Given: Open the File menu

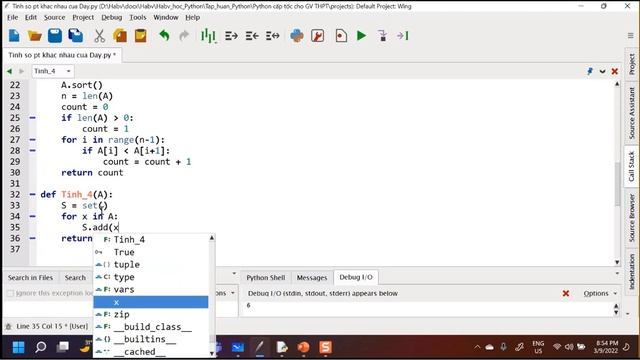Looking at the screenshot, I should click(13, 18).
